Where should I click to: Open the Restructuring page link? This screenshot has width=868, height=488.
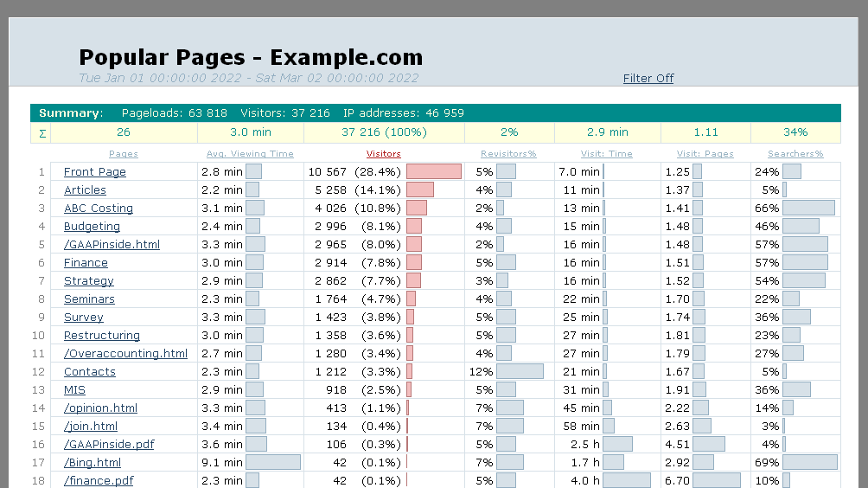[x=101, y=336]
